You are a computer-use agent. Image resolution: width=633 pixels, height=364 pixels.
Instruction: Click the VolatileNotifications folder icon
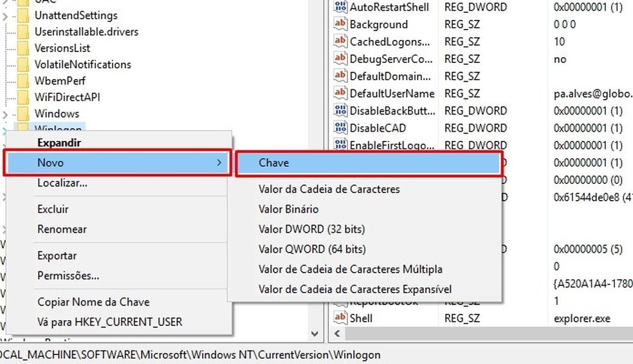pos(23,64)
